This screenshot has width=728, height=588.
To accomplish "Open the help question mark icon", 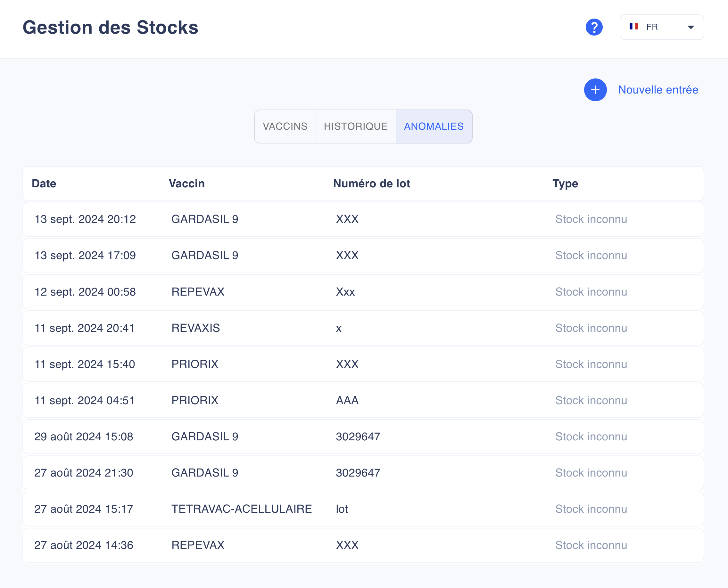I will click(x=594, y=27).
